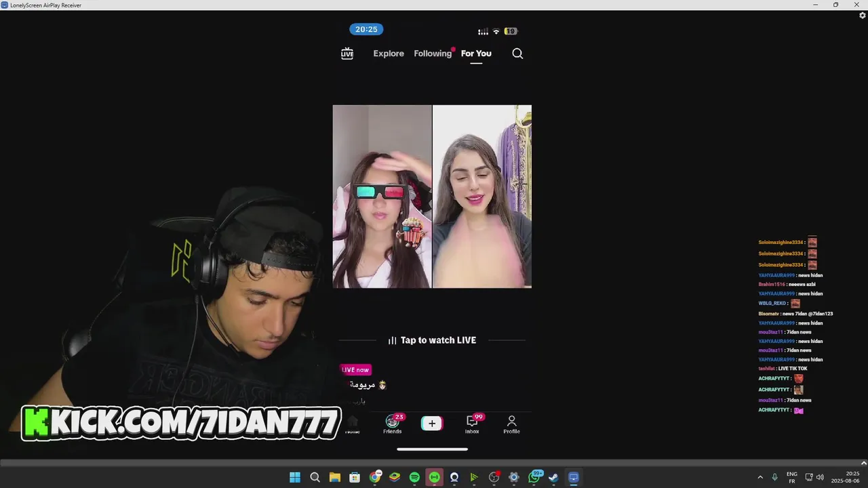Tap the iPhone home indicator bar

click(x=432, y=449)
